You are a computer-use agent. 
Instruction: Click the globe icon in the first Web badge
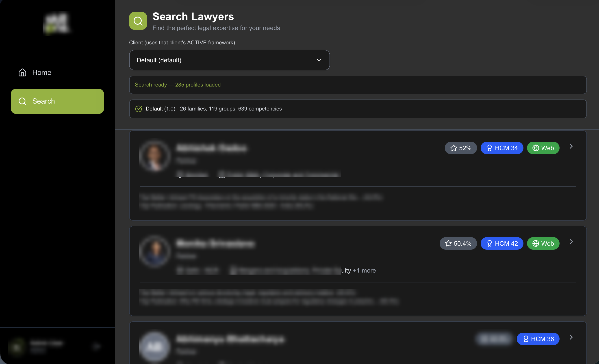536,148
